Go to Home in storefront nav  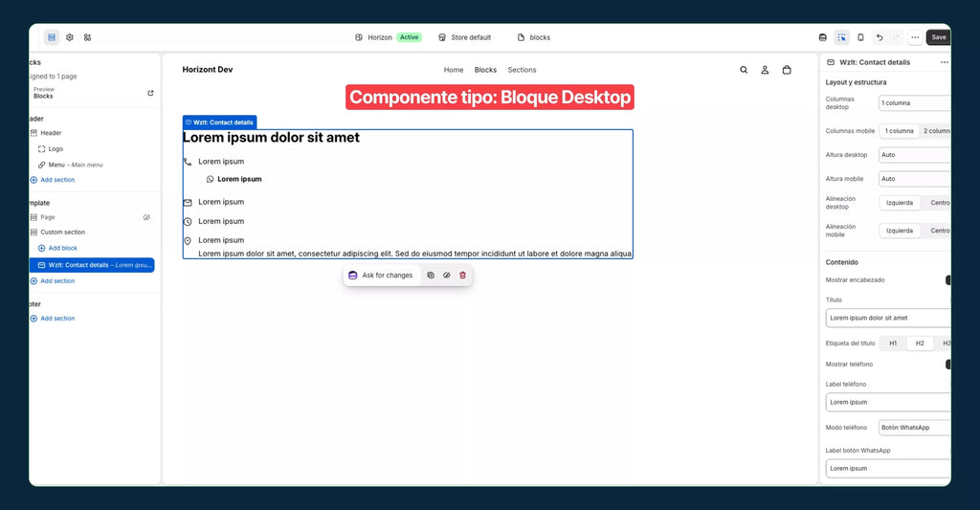pyautogui.click(x=454, y=70)
